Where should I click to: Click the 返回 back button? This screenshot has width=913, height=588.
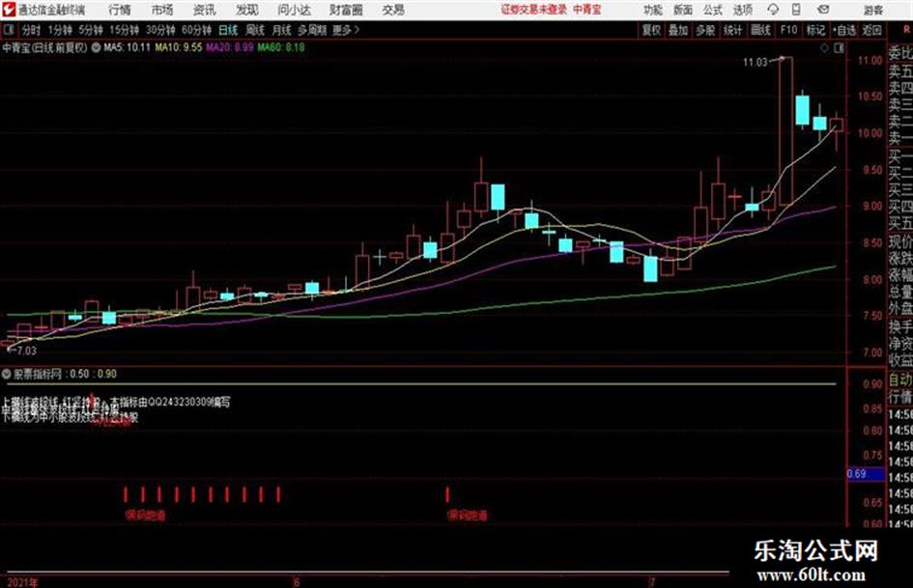pyautogui.click(x=871, y=30)
